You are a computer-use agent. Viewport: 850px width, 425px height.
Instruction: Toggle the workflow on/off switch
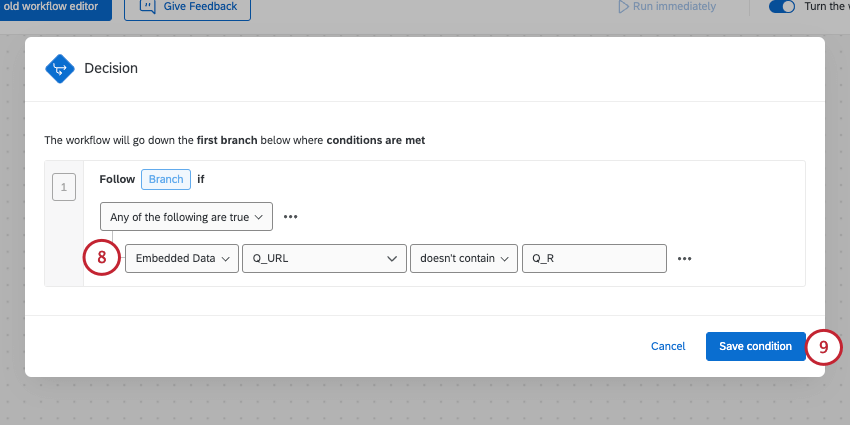[781, 7]
